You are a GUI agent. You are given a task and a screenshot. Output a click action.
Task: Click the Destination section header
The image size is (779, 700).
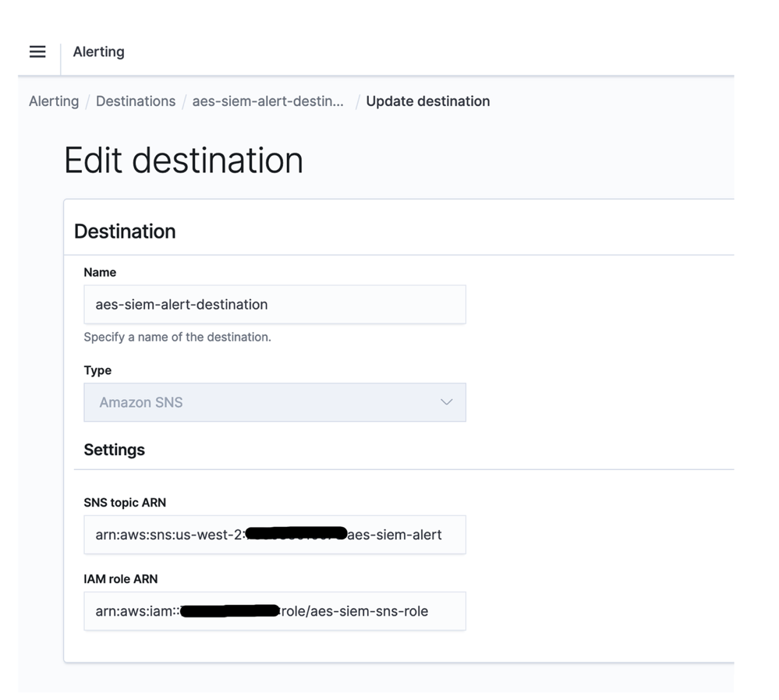click(125, 231)
